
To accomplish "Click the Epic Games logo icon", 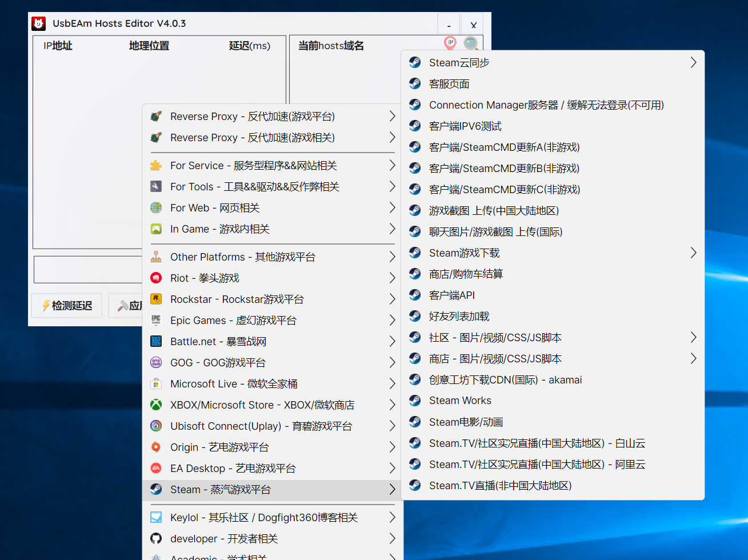I will pos(156,320).
